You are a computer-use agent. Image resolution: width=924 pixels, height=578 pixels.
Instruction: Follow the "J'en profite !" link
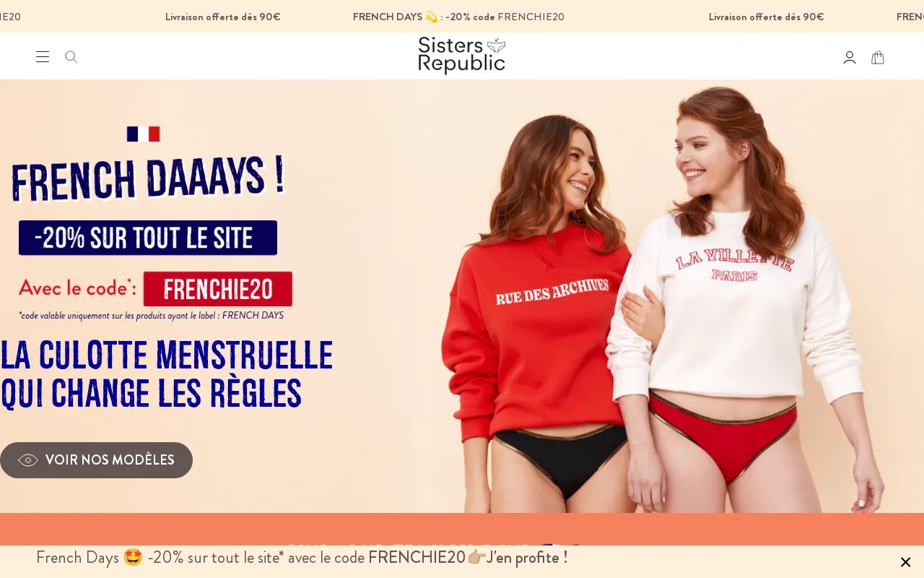pos(527,557)
